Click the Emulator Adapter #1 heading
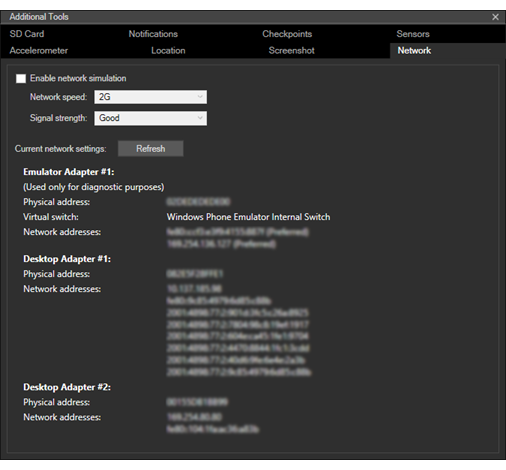 [x=69, y=172]
